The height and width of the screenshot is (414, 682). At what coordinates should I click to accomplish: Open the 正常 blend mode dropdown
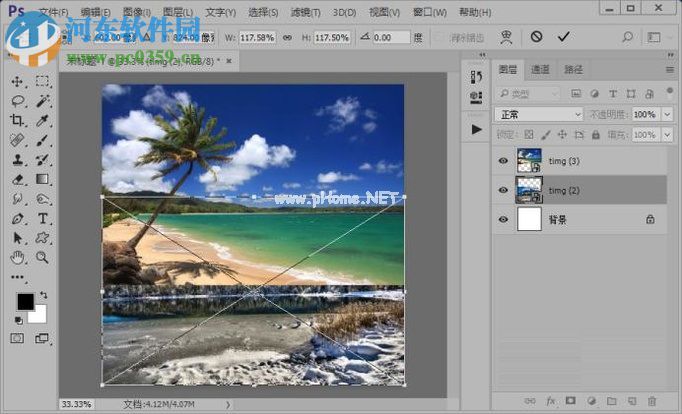538,114
